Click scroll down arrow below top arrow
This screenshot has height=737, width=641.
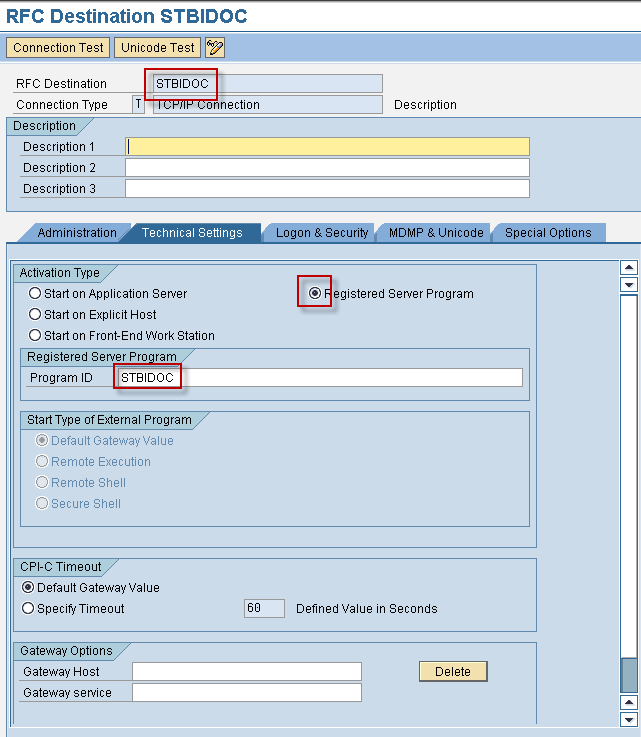click(629, 285)
